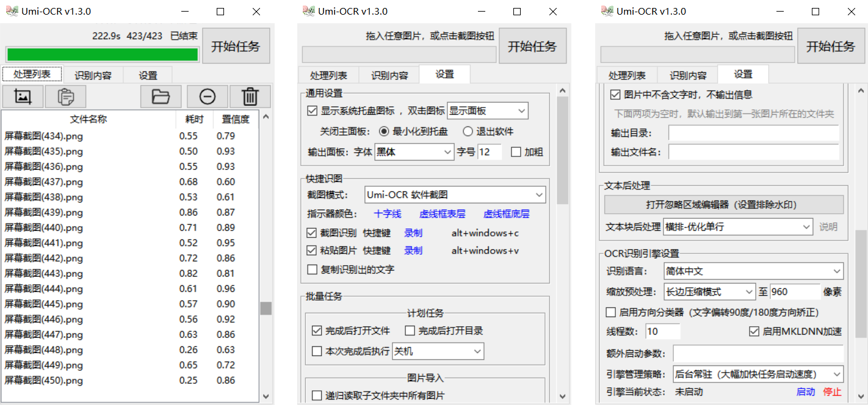This screenshot has width=868, height=405.
Task: Open folder icon to import images
Action: tap(161, 97)
